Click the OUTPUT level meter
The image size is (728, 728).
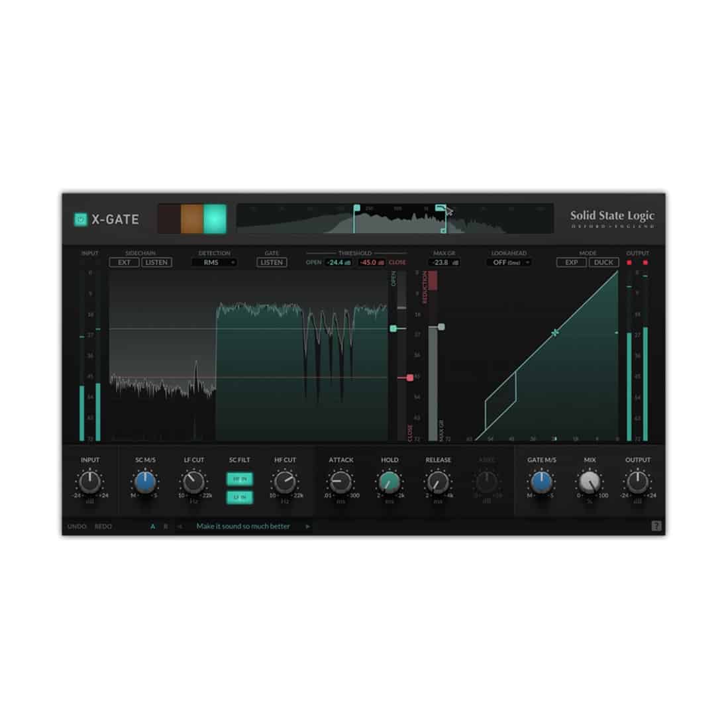pos(637,356)
